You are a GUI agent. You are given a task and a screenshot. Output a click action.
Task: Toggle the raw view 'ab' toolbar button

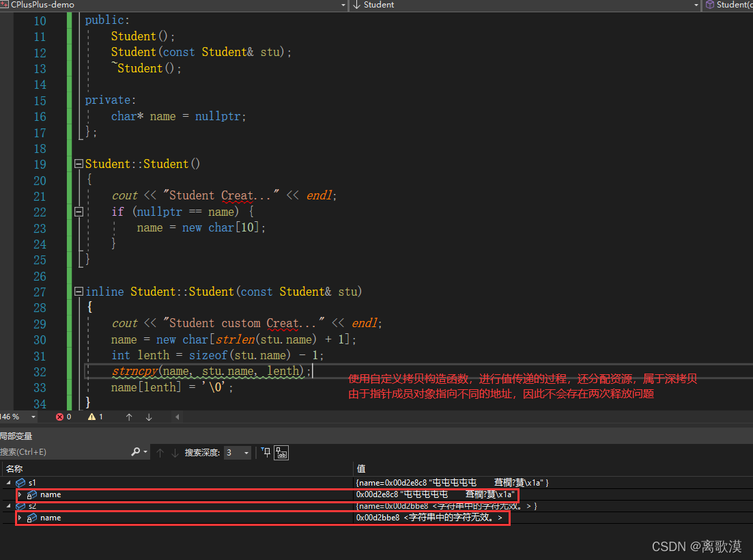281,452
